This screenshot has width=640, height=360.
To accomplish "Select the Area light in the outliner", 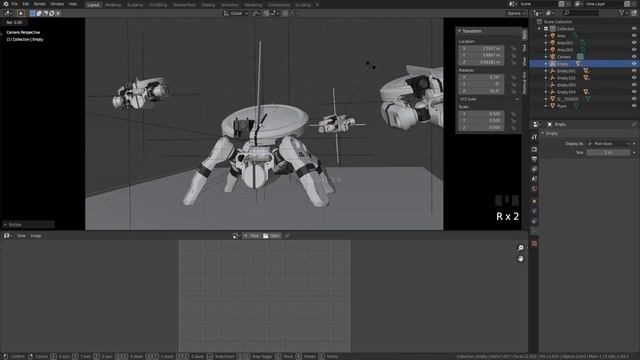I will 562,36.
